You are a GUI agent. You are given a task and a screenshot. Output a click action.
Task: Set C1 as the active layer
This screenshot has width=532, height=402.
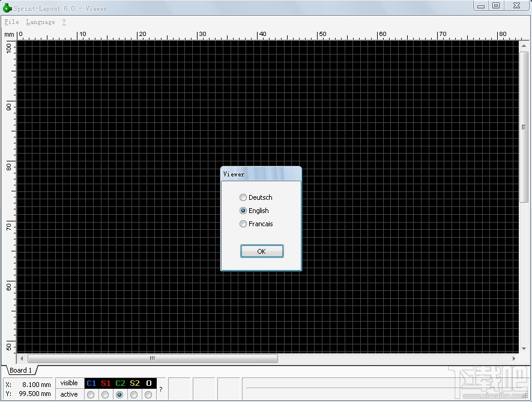coord(91,394)
